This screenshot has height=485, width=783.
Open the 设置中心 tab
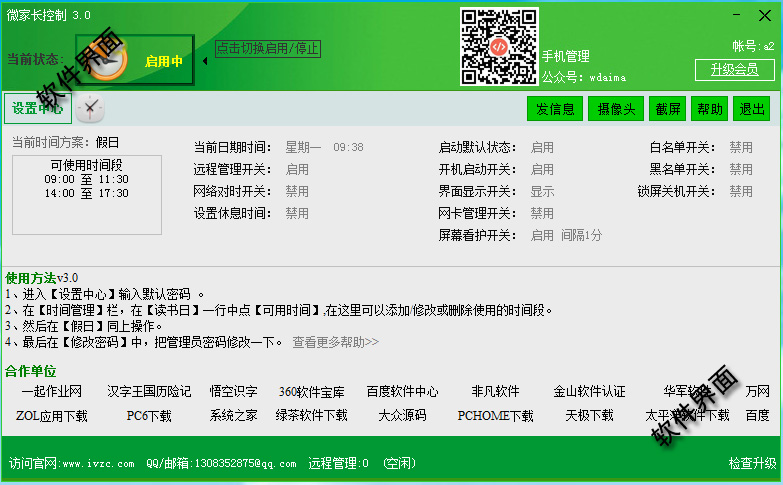click(38, 108)
